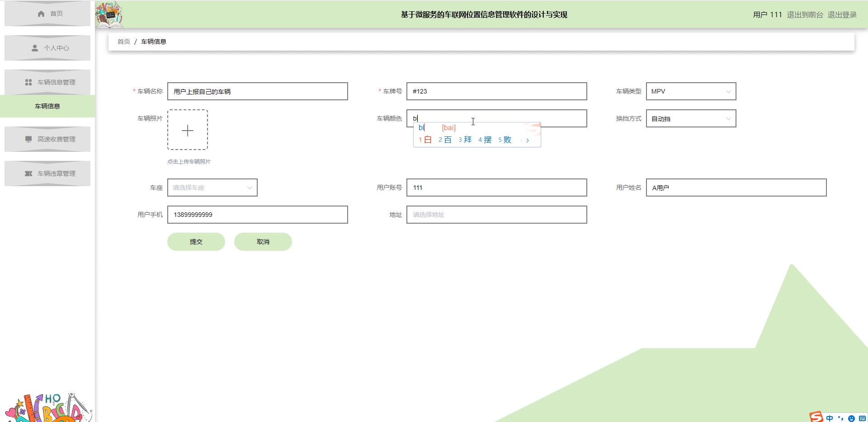Image resolution: width=868 pixels, height=422 pixels.
Task: Click the person icon beside 个人中心
Action: point(35,48)
